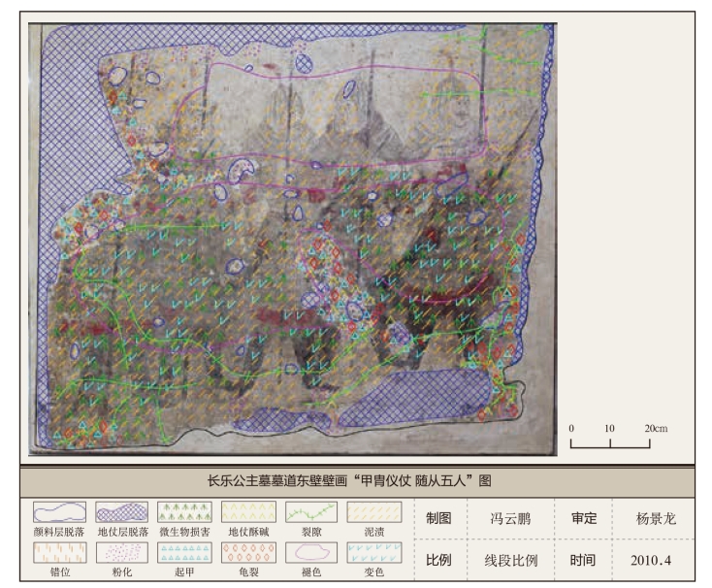Image resolution: width=712 pixels, height=588 pixels.
Task: Click the 微生物损害 legend symbol box
Action: pyautogui.click(x=184, y=512)
